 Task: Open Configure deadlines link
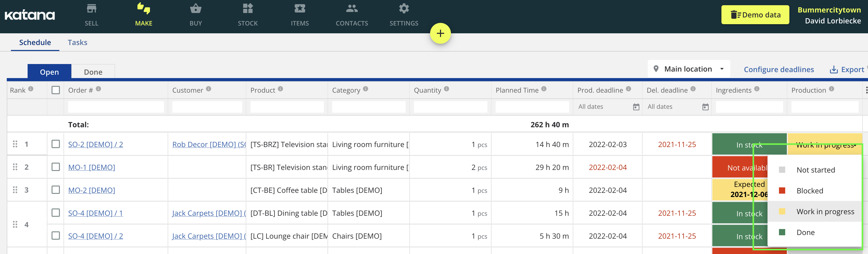pyautogui.click(x=779, y=69)
